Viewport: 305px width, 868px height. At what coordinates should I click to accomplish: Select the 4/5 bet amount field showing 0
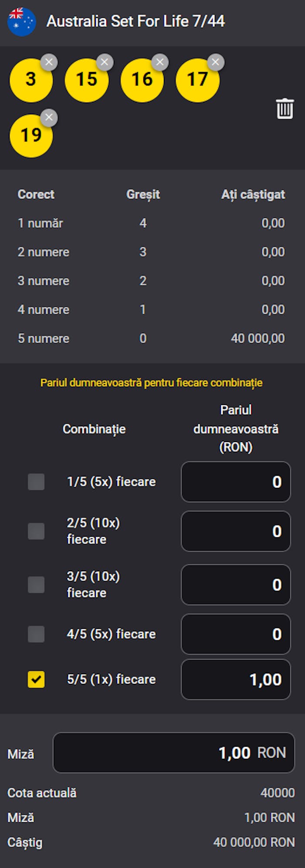236,634
